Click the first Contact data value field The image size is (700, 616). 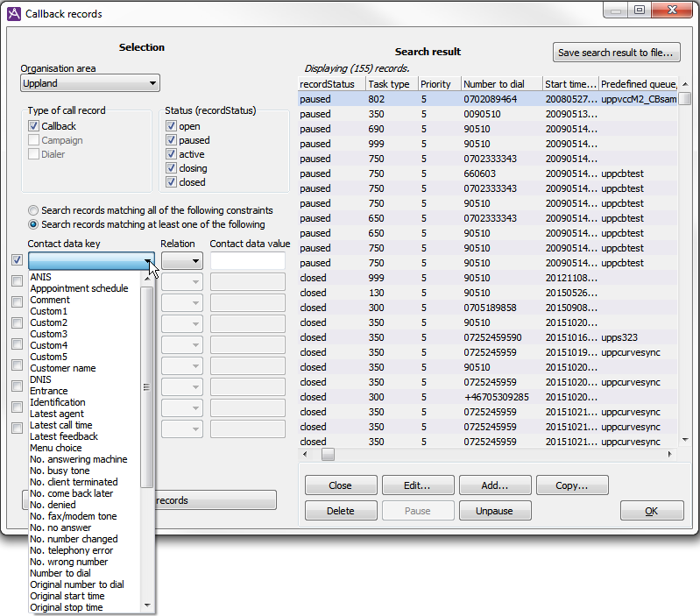click(x=248, y=261)
